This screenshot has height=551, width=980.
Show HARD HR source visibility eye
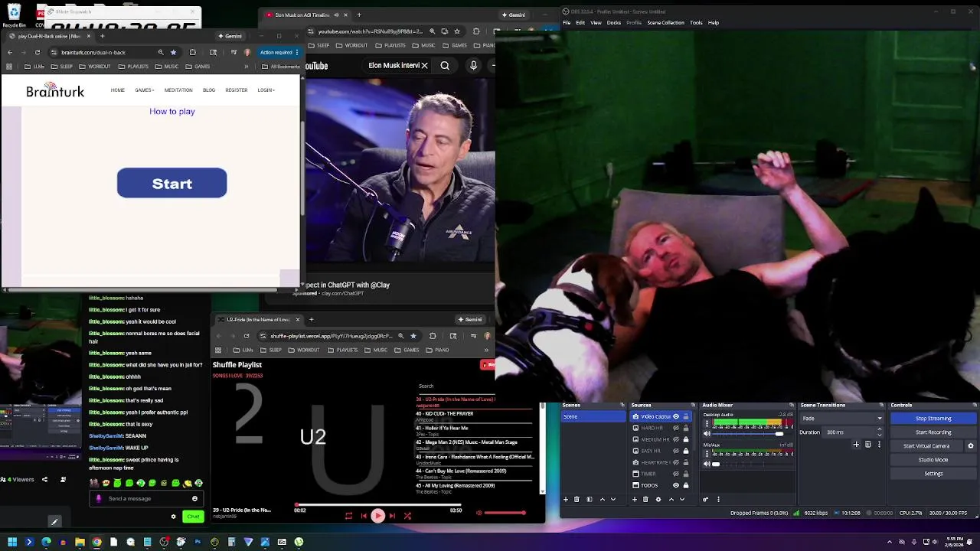(x=676, y=428)
